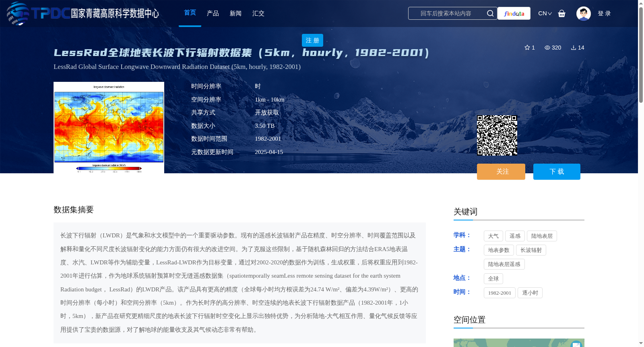
Task: Click the Chinese LessRad dataset title
Action: pos(242,53)
